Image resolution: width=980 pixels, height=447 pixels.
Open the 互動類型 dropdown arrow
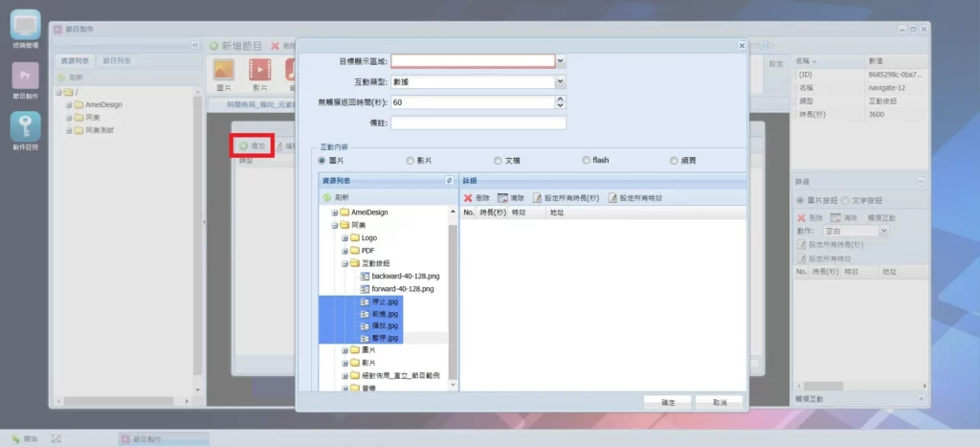pos(561,82)
